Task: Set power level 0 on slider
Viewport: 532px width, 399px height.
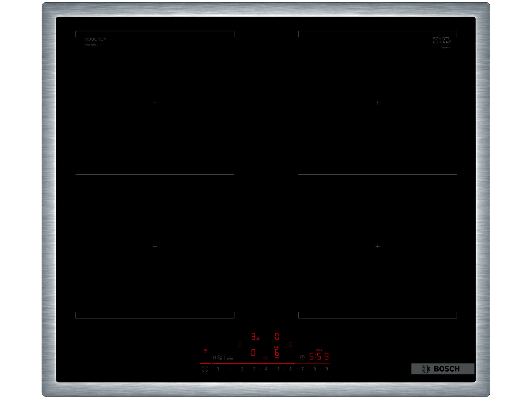Action: pos(218,369)
